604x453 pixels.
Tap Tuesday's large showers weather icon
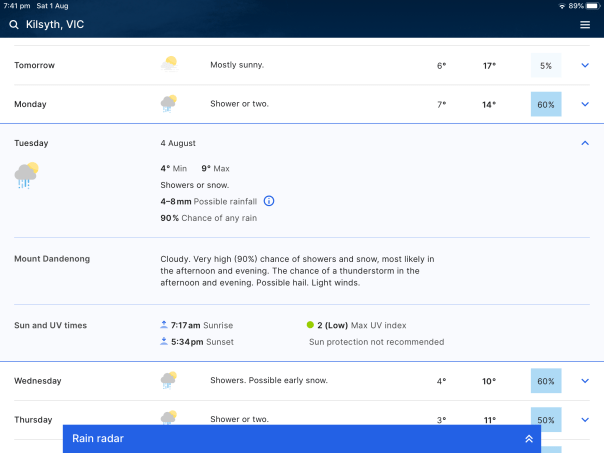coord(26,175)
